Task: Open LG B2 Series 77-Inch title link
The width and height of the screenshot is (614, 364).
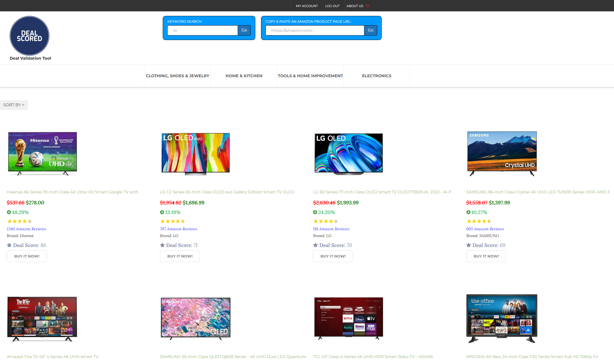Action: (x=382, y=192)
